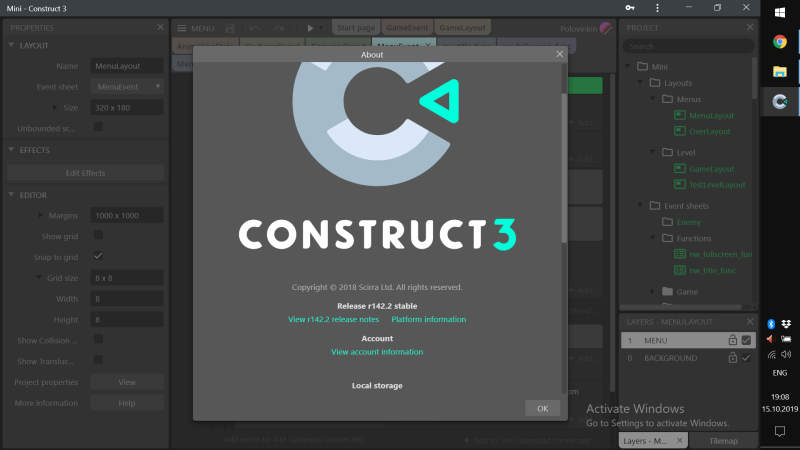Close the About dialog with X
The image size is (800, 450).
click(x=560, y=54)
